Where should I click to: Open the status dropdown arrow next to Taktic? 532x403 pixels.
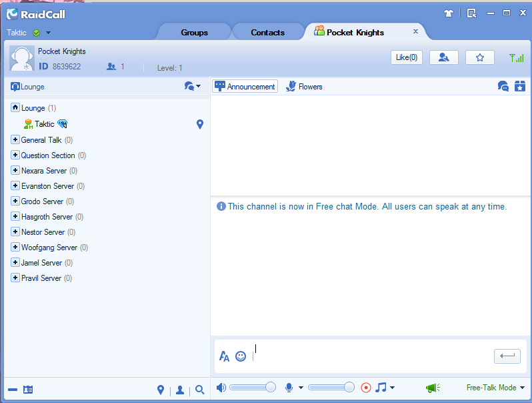pos(48,33)
